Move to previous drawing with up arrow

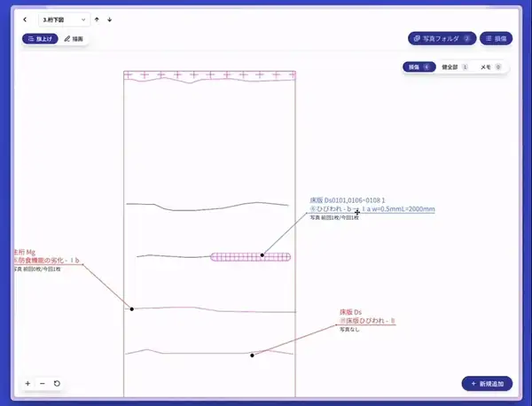pyautogui.click(x=97, y=20)
